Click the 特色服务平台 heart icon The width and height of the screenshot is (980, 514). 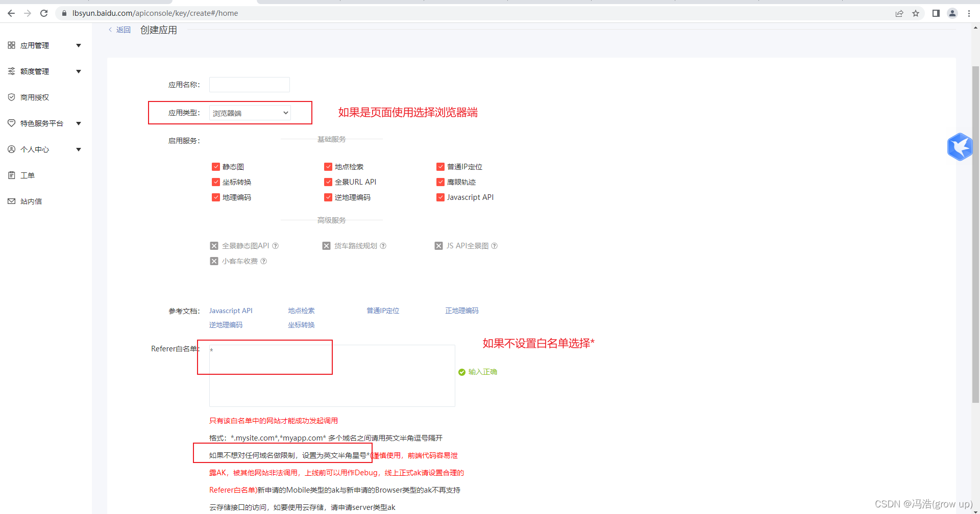(x=11, y=123)
